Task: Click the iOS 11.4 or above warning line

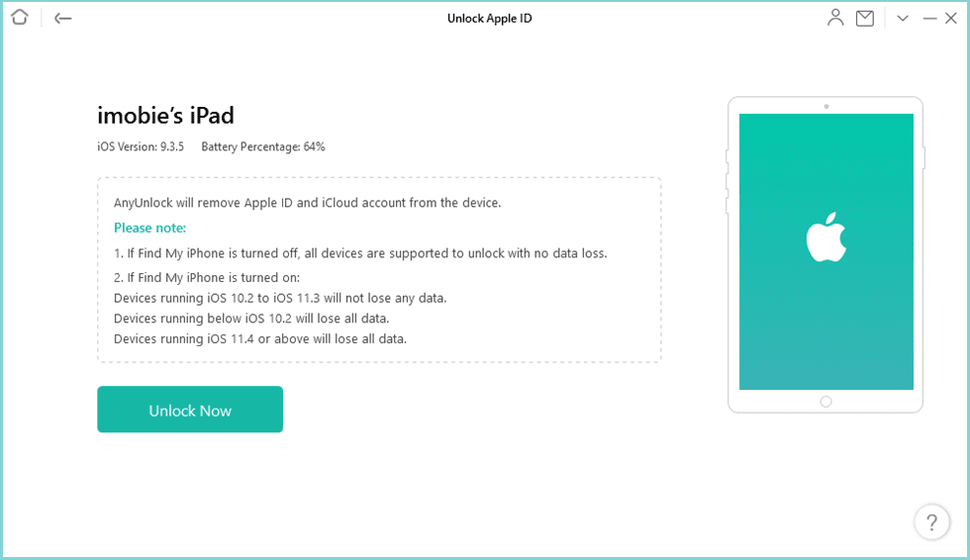Action: [260, 338]
